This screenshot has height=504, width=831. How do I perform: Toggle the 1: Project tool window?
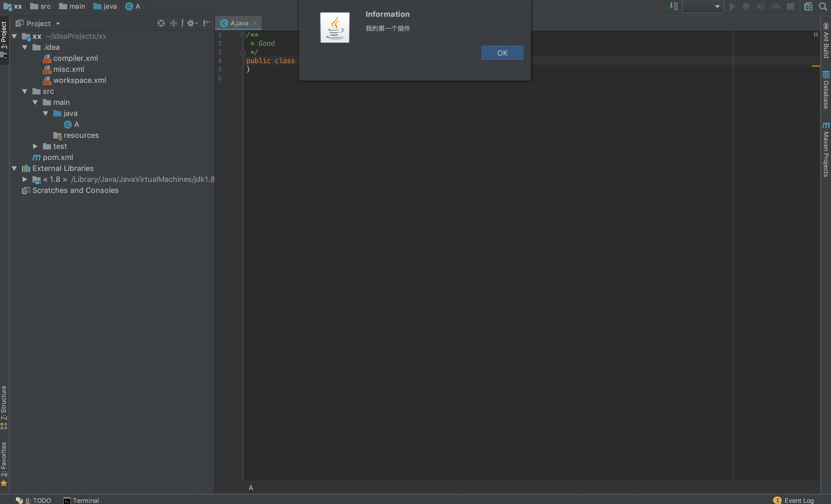point(4,39)
